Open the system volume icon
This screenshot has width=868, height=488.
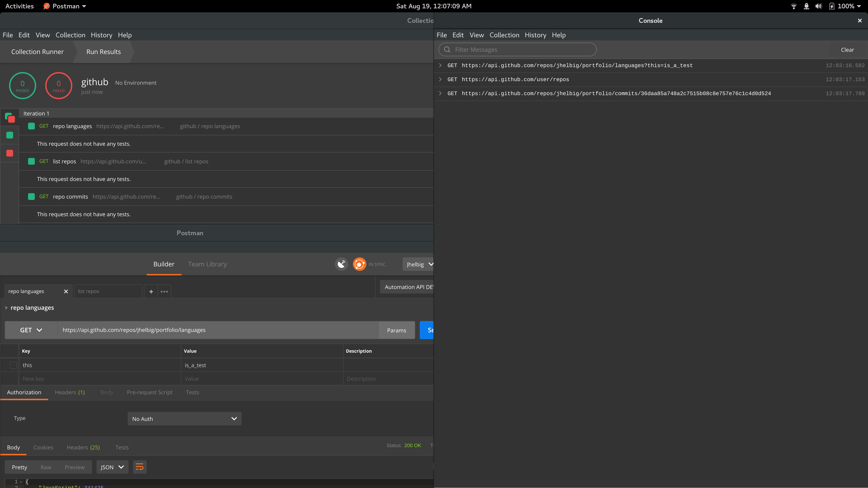click(x=818, y=6)
